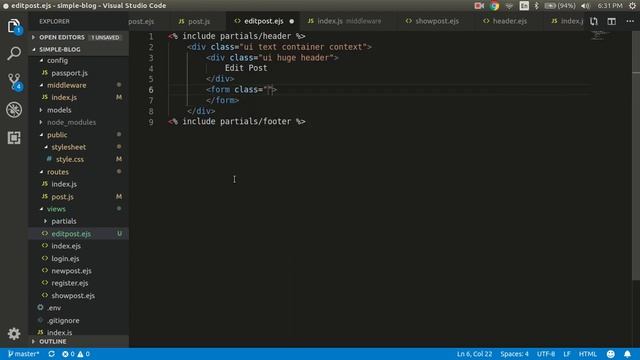
Task: Open the errors and warnings counter
Action: coord(76,354)
